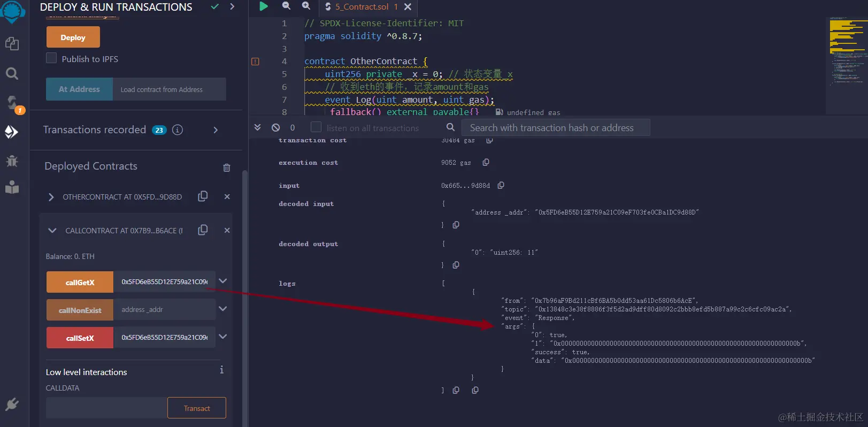Click the Low level interactions info icon
Image resolution: width=868 pixels, height=427 pixels.
pos(221,370)
